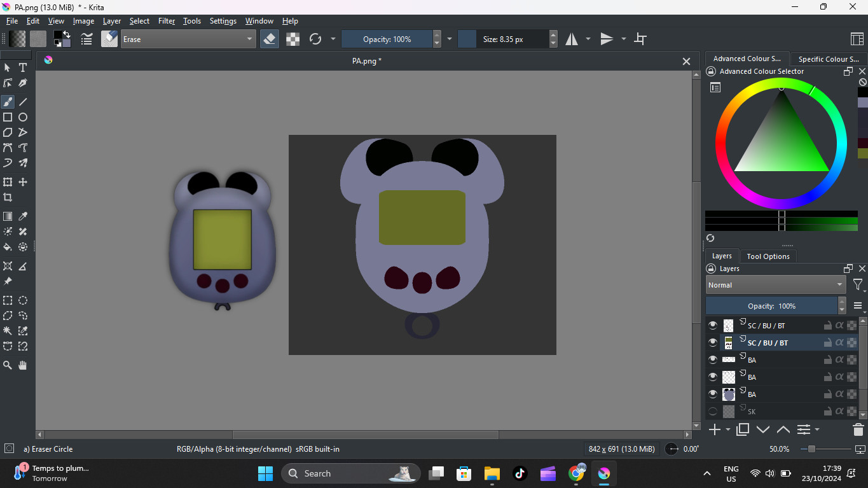Choose the Elliptical Selection tool

23,300
